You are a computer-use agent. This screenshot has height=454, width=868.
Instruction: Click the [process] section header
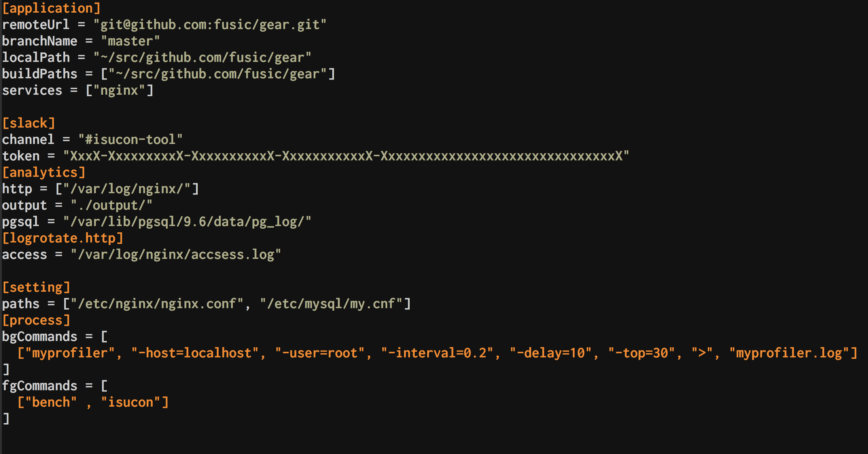(x=36, y=320)
